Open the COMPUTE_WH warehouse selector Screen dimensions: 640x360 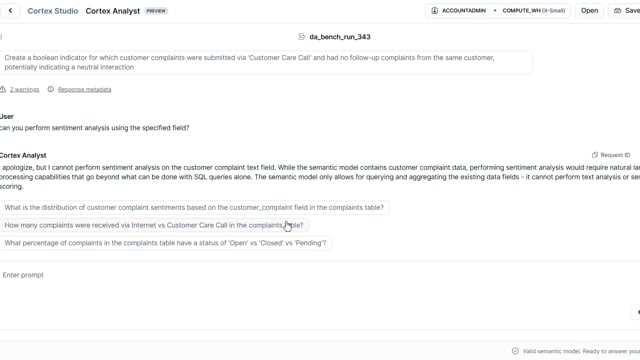click(533, 11)
